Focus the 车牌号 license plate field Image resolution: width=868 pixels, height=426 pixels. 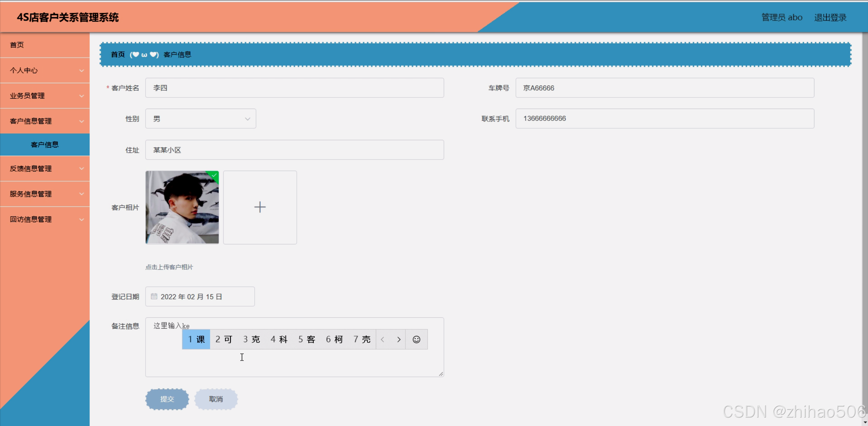point(664,88)
